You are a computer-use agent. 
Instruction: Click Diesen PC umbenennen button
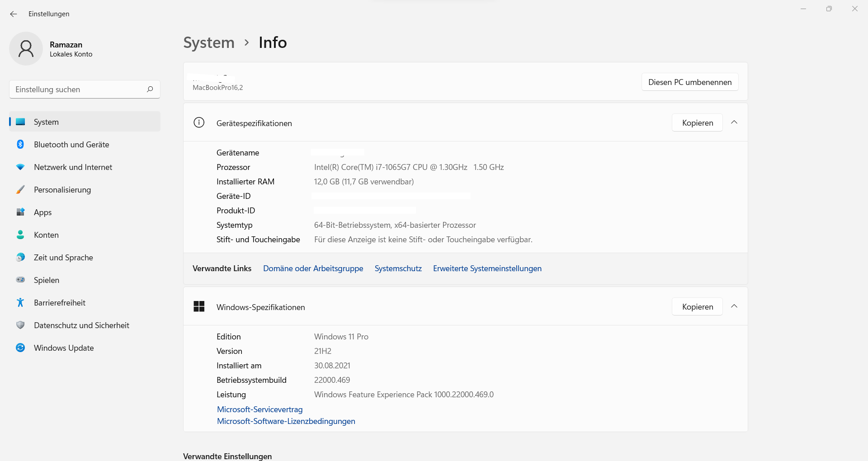[690, 82]
